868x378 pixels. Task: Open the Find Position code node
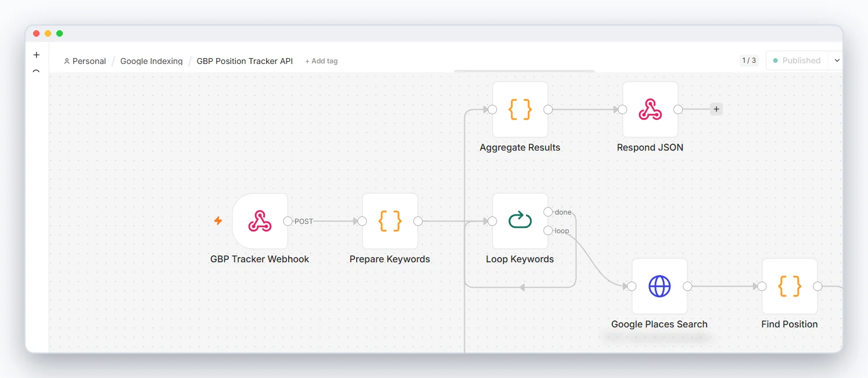pyautogui.click(x=790, y=286)
